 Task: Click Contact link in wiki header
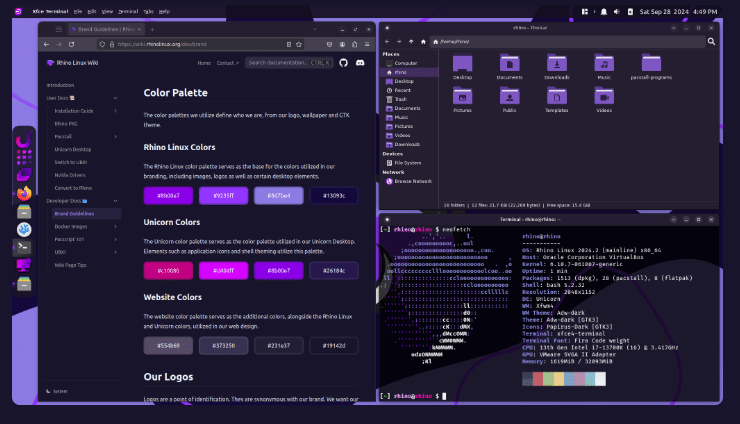(x=227, y=63)
